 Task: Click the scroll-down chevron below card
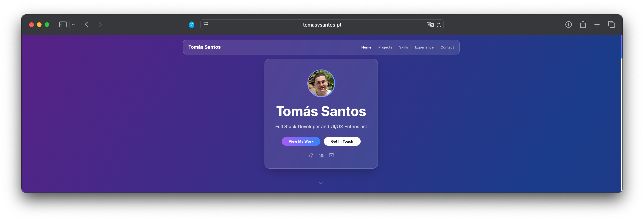tap(321, 183)
